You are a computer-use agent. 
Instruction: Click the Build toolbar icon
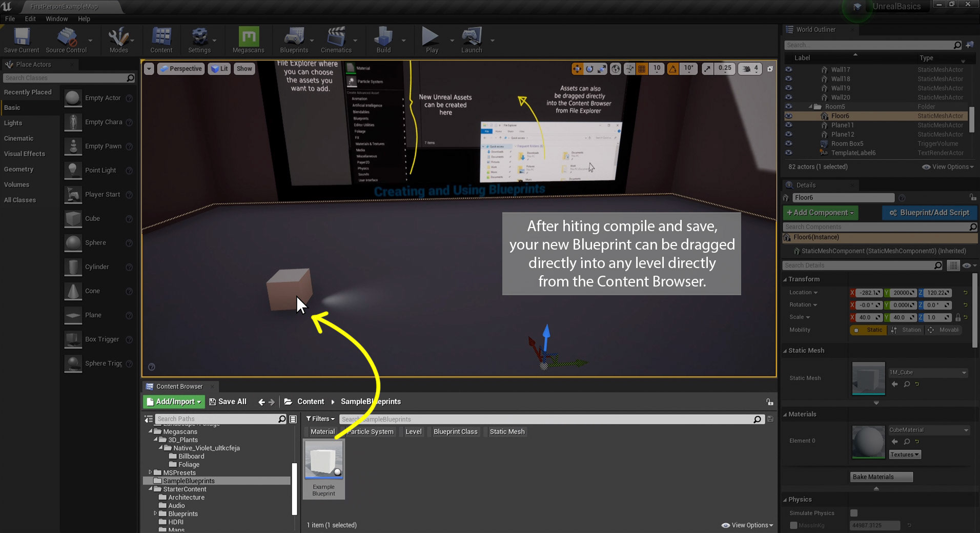tap(383, 40)
